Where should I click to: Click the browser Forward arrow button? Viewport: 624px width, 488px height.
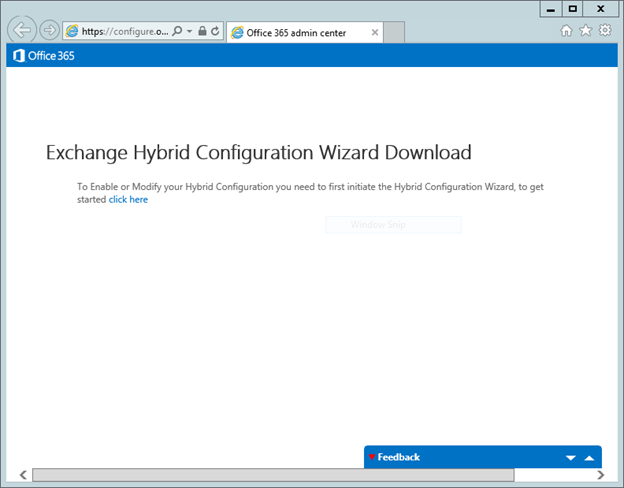[x=49, y=30]
